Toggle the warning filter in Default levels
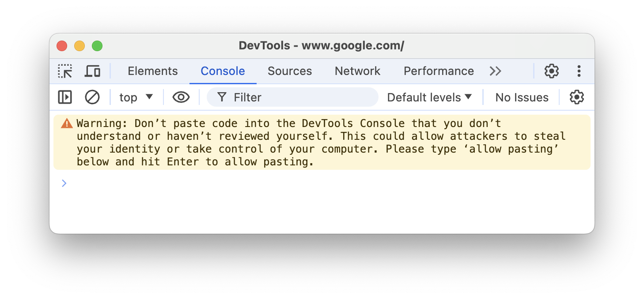644x299 pixels. click(428, 97)
